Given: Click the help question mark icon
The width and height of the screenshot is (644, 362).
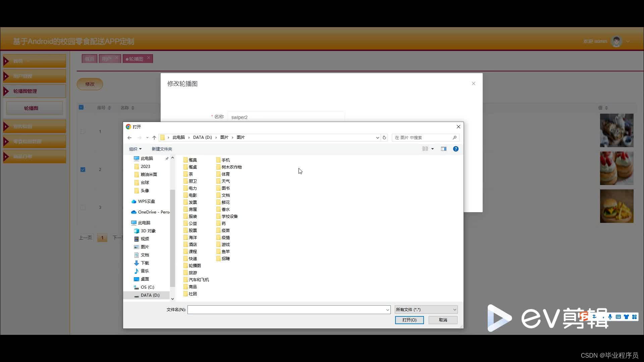Looking at the screenshot, I should point(455,149).
